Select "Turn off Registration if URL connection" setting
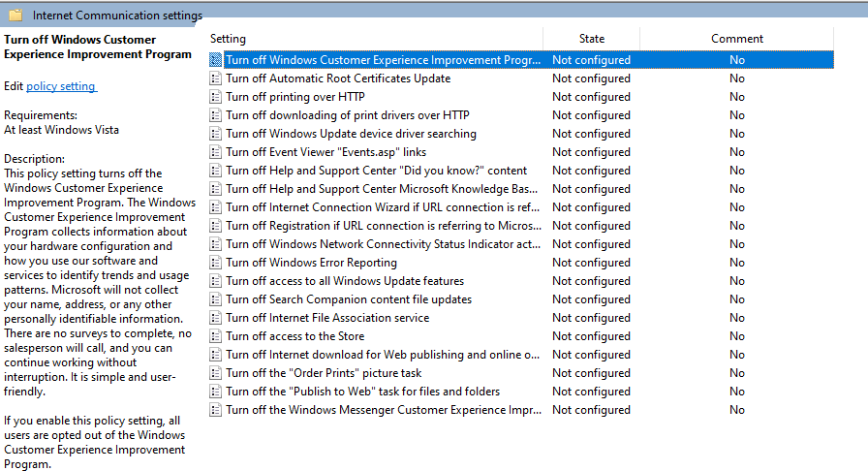The height and width of the screenshot is (471, 868). coord(384,226)
